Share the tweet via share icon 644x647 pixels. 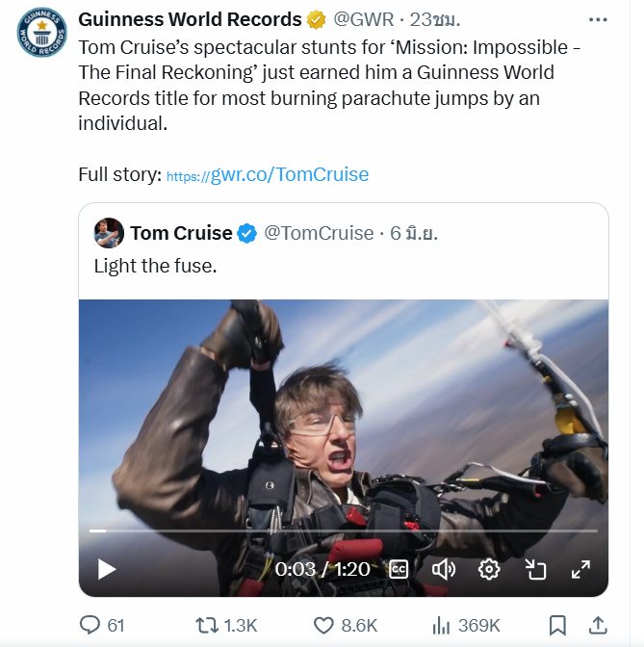pyautogui.click(x=597, y=625)
